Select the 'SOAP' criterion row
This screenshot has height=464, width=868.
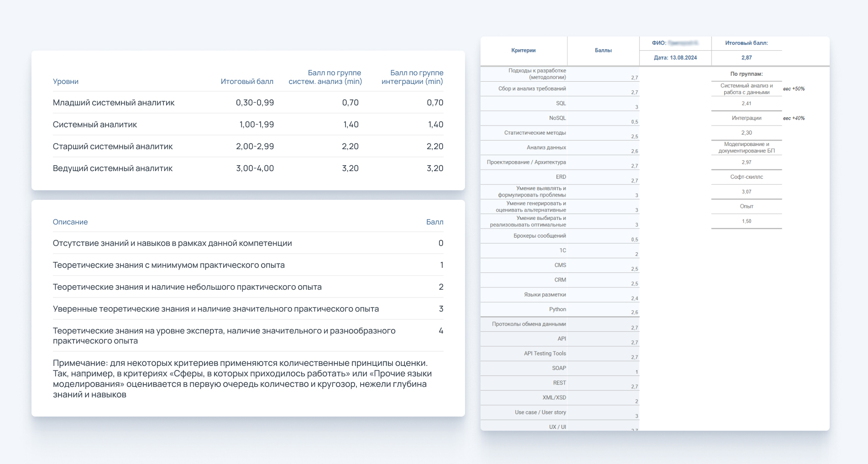(x=559, y=368)
